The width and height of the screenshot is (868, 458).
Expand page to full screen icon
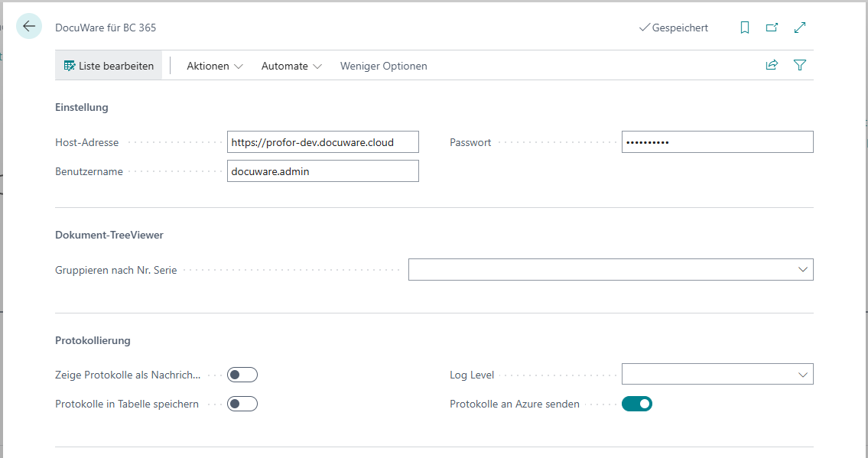pos(800,28)
